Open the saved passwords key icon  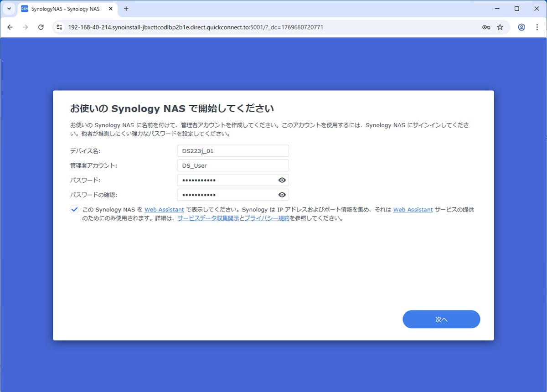(486, 27)
